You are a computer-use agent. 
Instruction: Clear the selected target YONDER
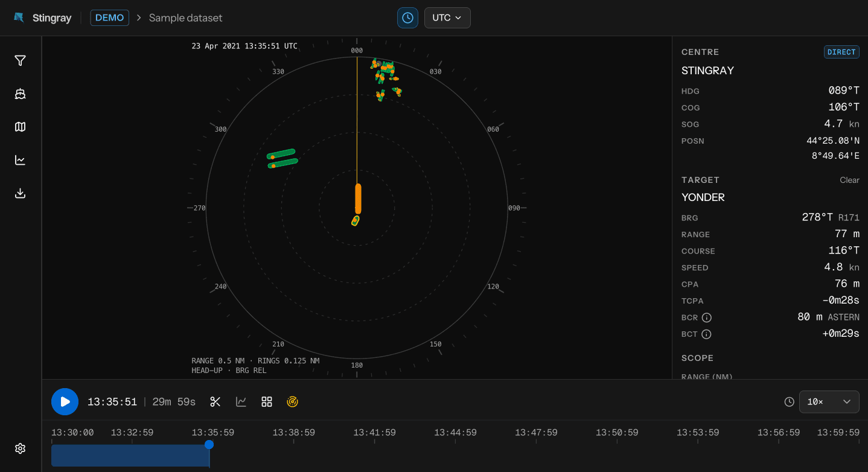point(849,180)
